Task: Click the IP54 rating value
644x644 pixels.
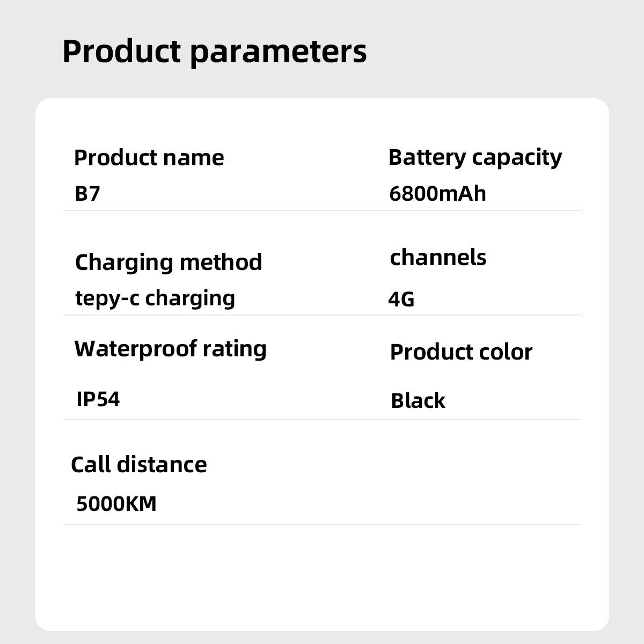Action: coord(98,399)
